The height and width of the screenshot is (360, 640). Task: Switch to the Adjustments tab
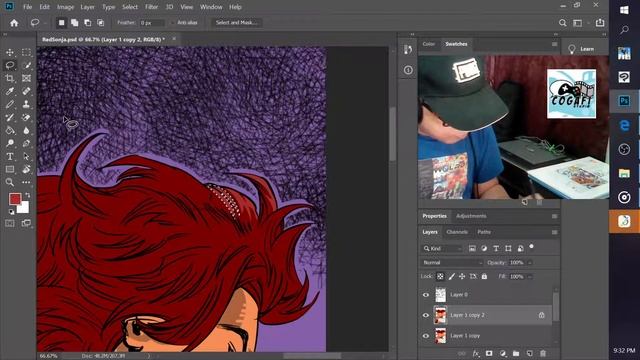pos(471,216)
